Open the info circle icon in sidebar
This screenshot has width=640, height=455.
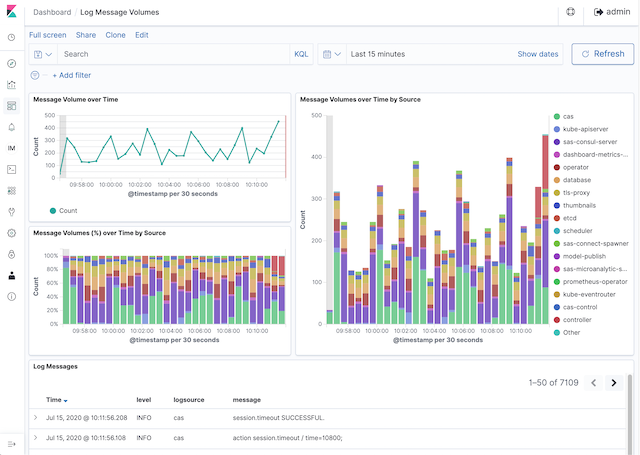pyautogui.click(x=11, y=297)
